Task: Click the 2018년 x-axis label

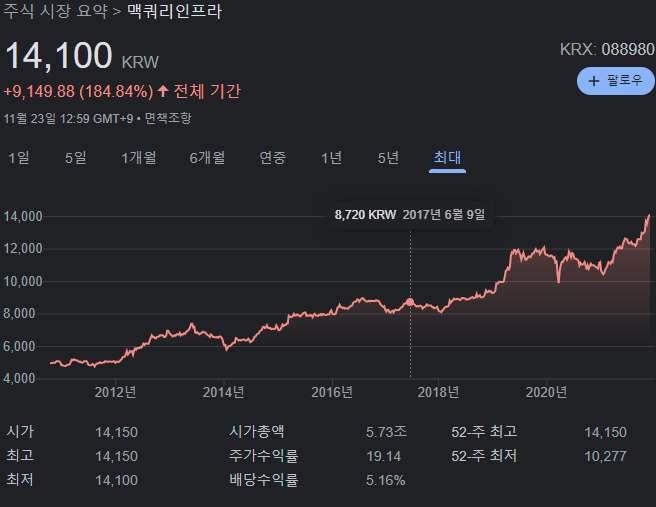Action: tap(438, 392)
